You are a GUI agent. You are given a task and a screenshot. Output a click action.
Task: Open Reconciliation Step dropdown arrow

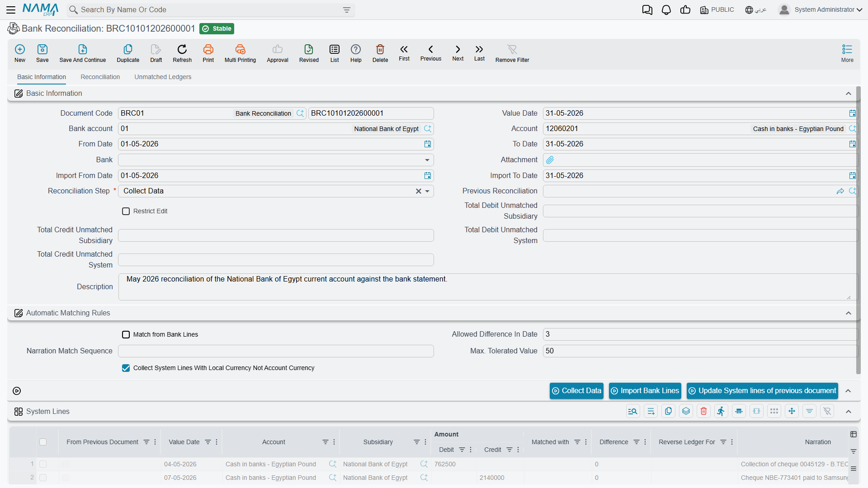(427, 191)
